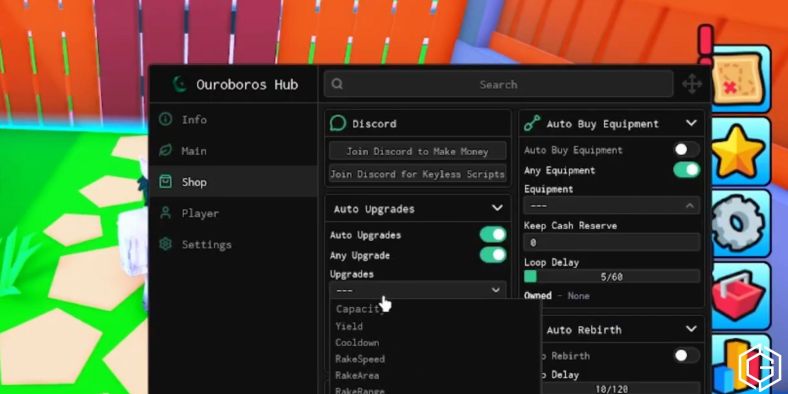Click the Search input field
This screenshot has height=394, width=788.
[x=498, y=84]
